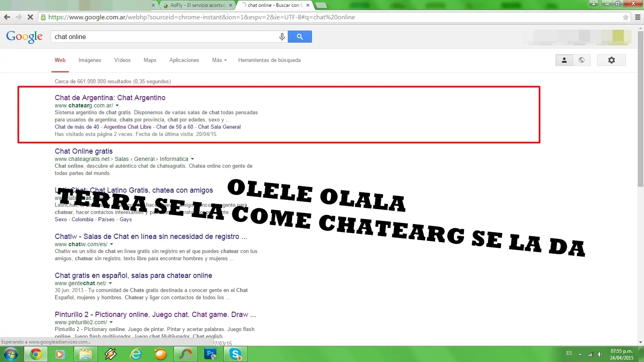Follow the 'Chat de más de 40' sublink
The height and width of the screenshot is (362, 644).
tap(77, 127)
